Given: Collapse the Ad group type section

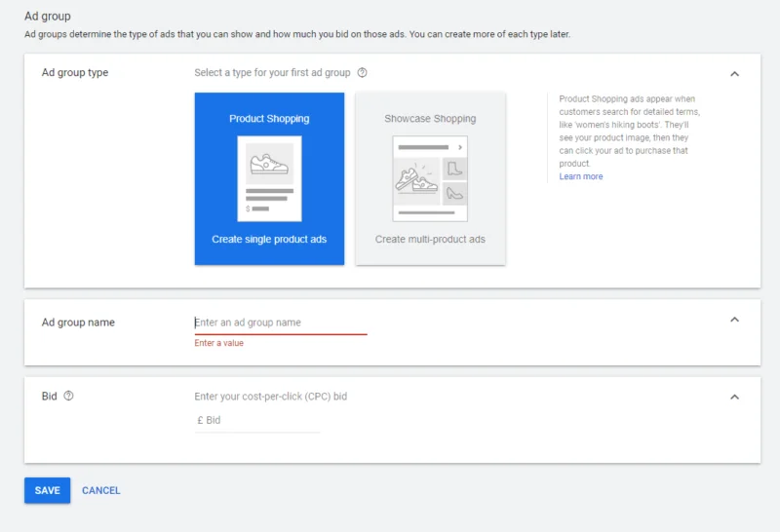Looking at the screenshot, I should [x=734, y=74].
